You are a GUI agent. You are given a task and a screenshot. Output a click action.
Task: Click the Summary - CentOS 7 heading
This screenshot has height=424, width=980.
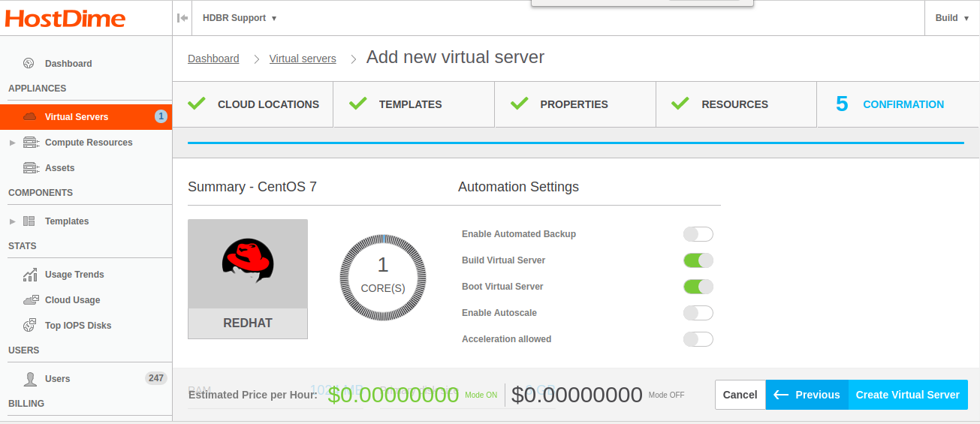pos(252,187)
